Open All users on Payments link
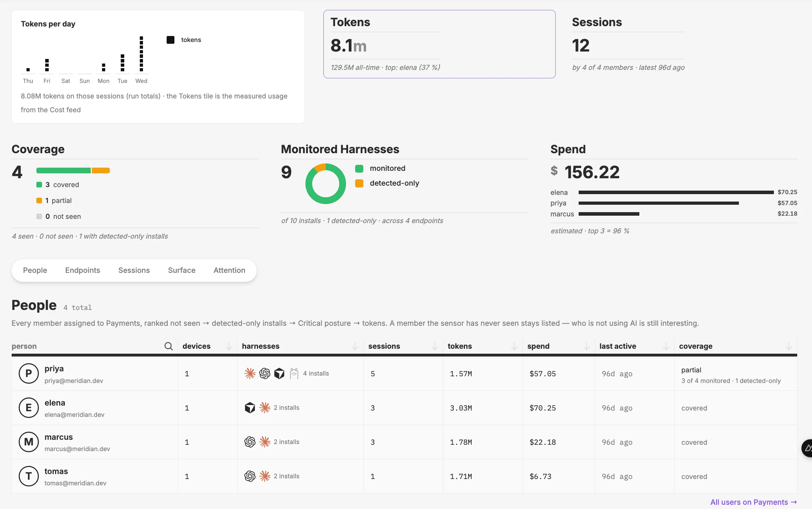 (754, 502)
